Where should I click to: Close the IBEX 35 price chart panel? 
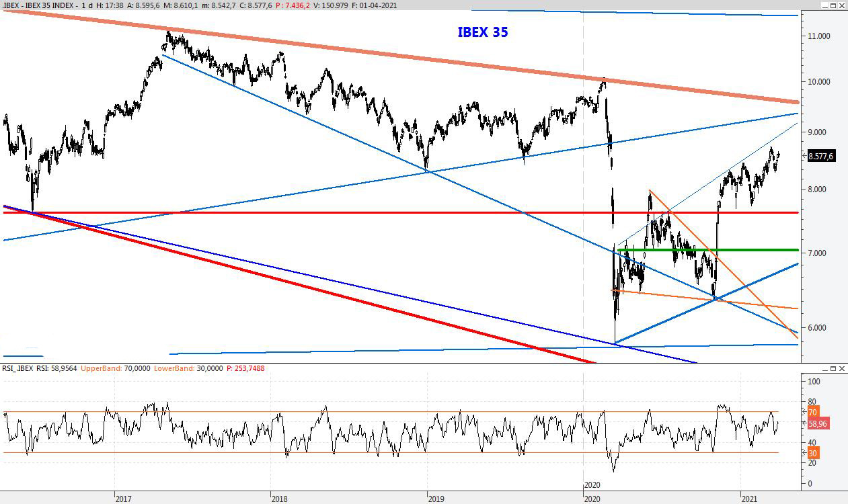(x=841, y=5)
